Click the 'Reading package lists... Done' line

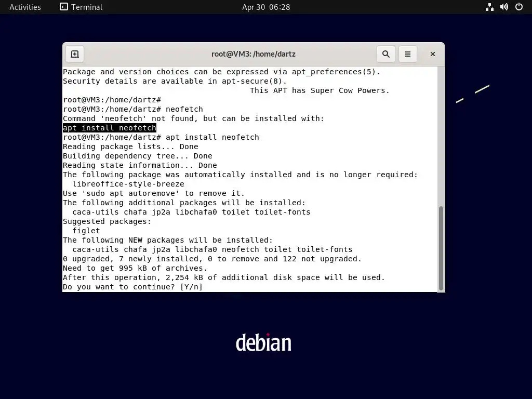click(x=130, y=147)
